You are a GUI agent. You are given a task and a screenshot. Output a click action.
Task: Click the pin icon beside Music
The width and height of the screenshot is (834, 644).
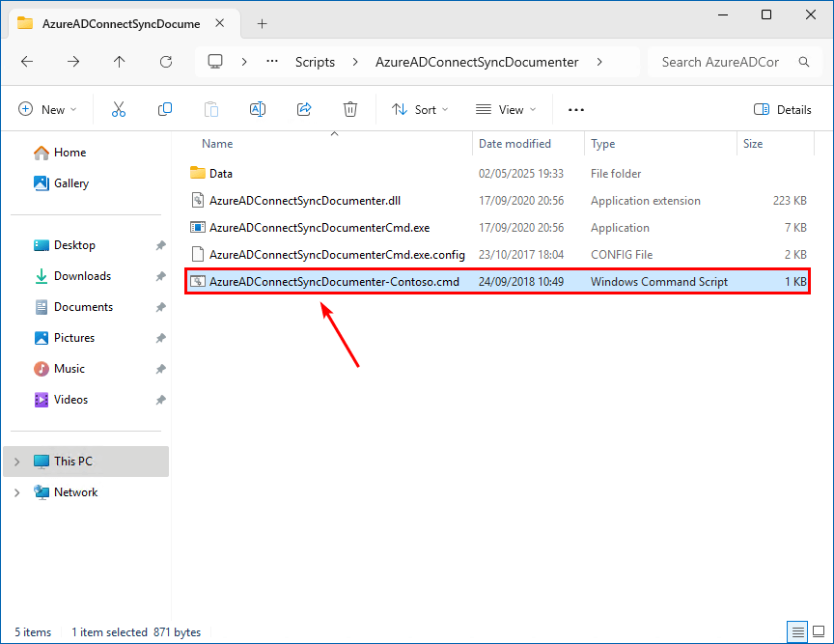click(160, 369)
